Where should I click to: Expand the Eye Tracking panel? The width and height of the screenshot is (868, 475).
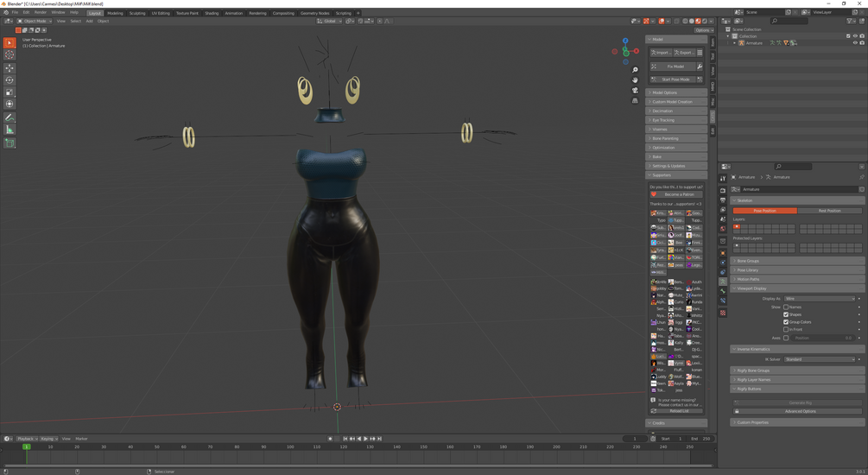click(676, 120)
